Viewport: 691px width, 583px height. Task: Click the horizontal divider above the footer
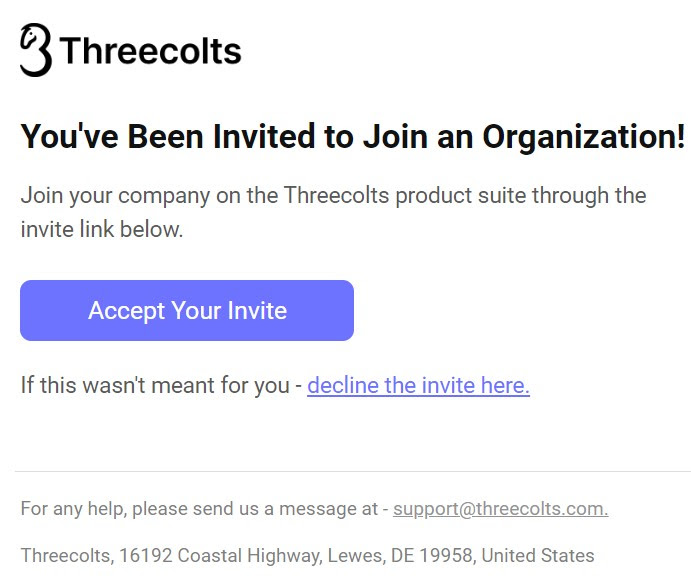pyautogui.click(x=353, y=472)
